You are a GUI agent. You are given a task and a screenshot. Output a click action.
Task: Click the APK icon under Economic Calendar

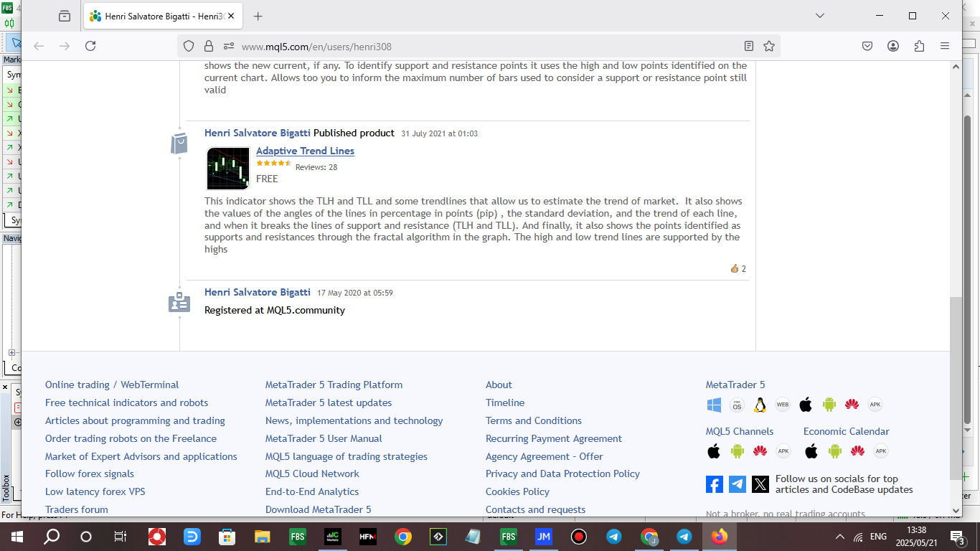point(881,451)
